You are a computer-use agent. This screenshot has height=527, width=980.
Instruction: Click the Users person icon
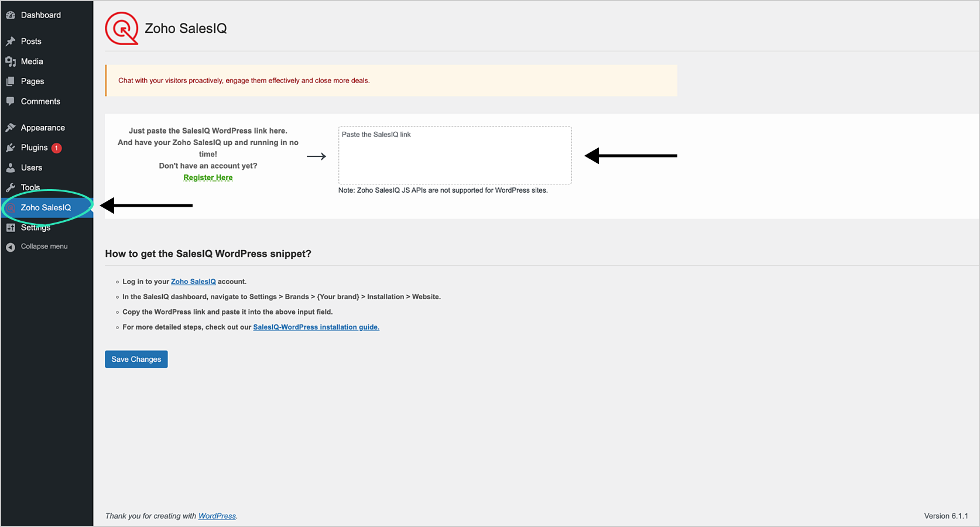click(x=11, y=168)
